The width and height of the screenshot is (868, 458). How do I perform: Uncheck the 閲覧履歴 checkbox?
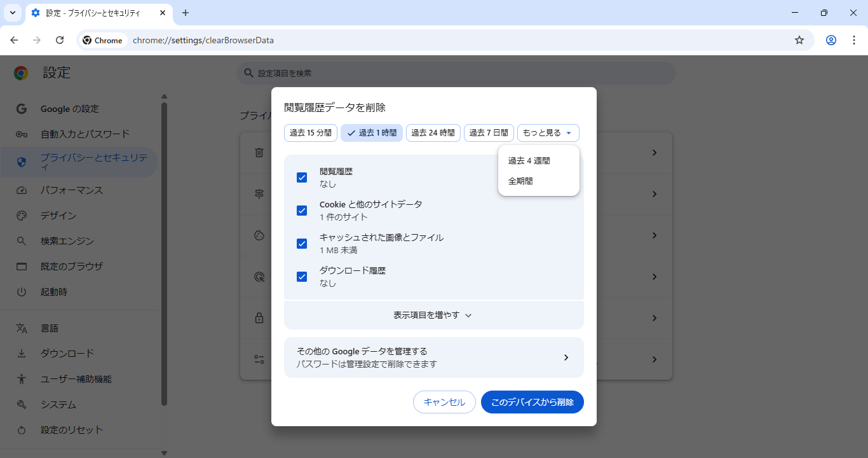coord(302,177)
